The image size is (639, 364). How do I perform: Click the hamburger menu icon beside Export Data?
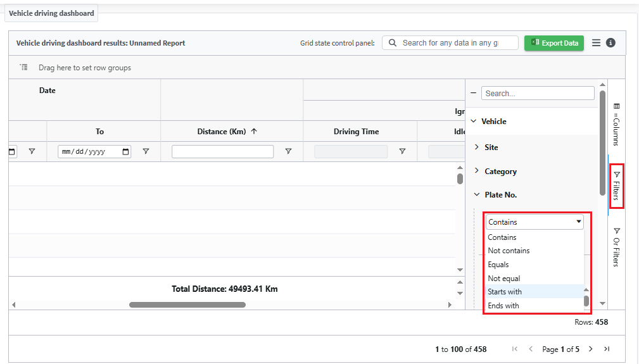596,43
